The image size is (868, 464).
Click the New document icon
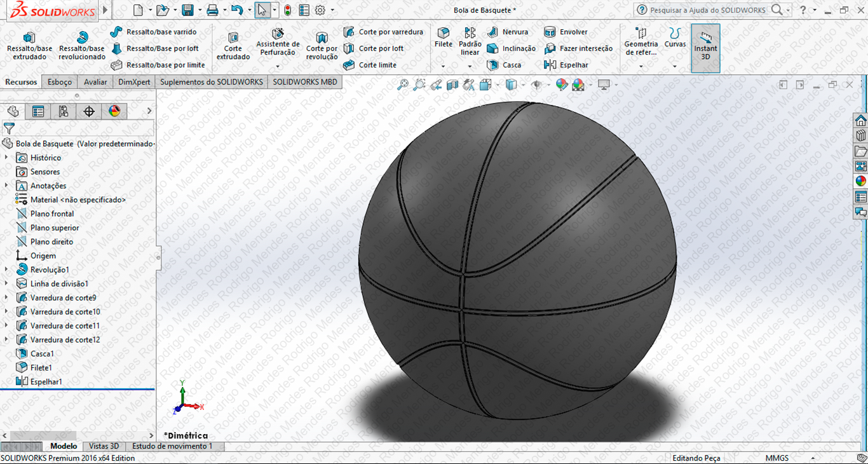139,10
